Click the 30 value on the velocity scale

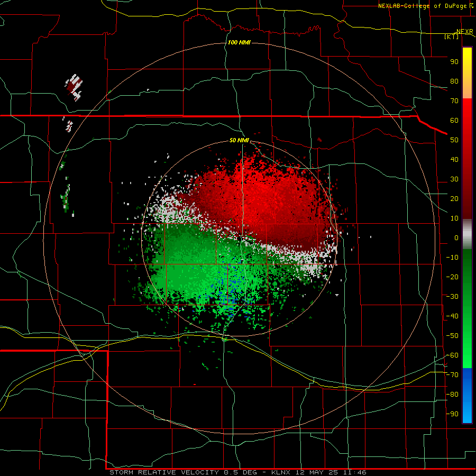[454, 179]
